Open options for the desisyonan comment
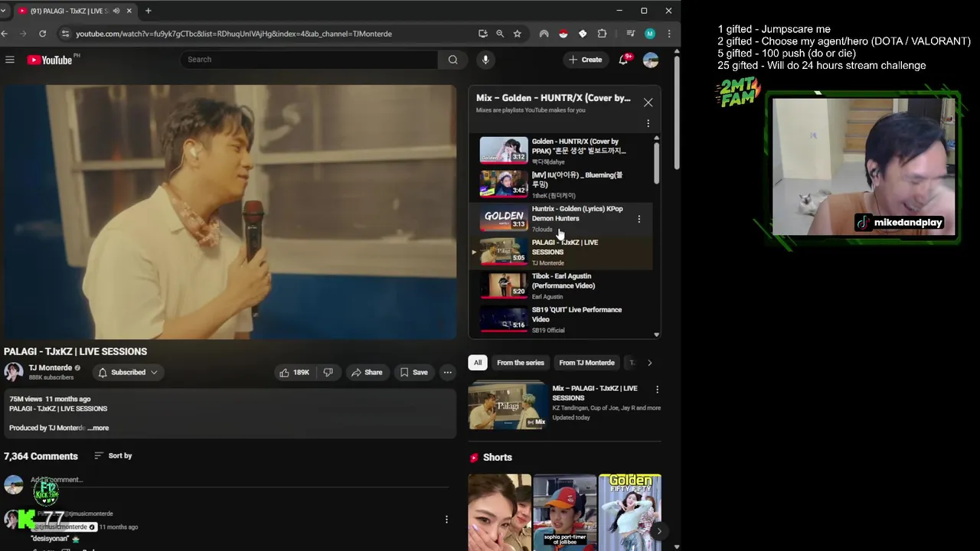Image resolution: width=980 pixels, height=551 pixels. (446, 520)
